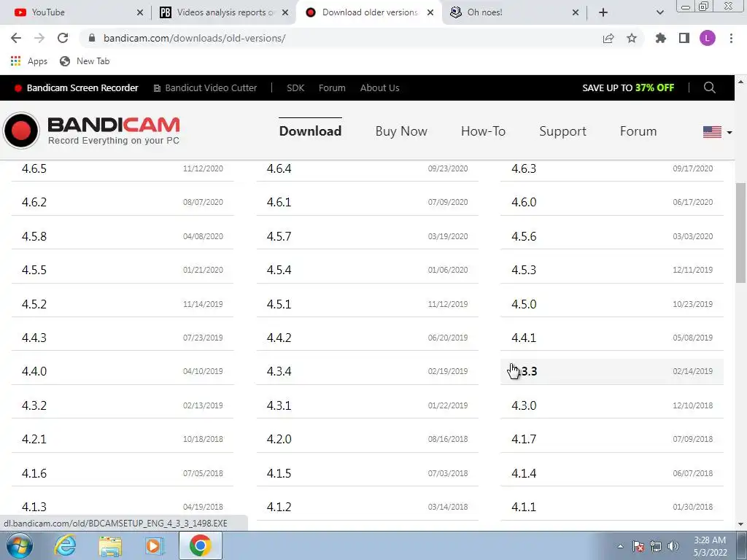Open the New Tab bookmark
Screen dimensions: 747x560
85,61
